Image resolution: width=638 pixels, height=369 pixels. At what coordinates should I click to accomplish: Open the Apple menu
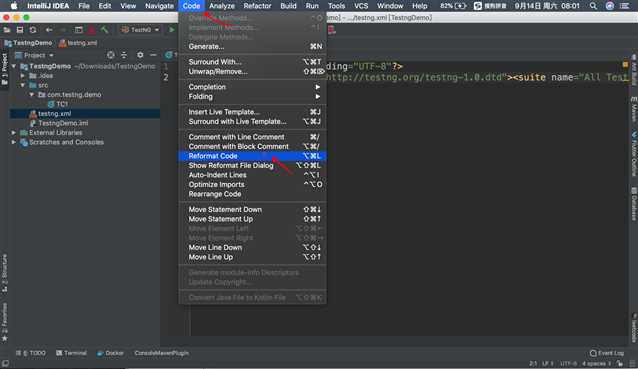14,6
